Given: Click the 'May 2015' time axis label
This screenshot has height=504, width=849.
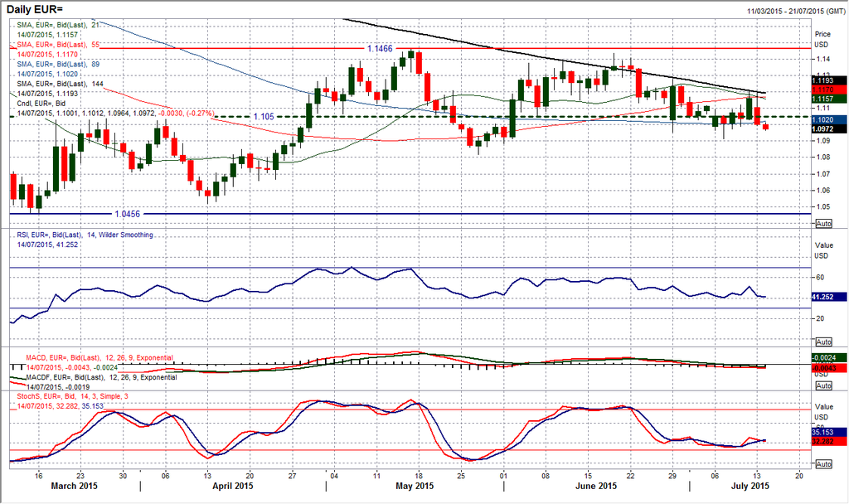Looking at the screenshot, I should click(415, 486).
